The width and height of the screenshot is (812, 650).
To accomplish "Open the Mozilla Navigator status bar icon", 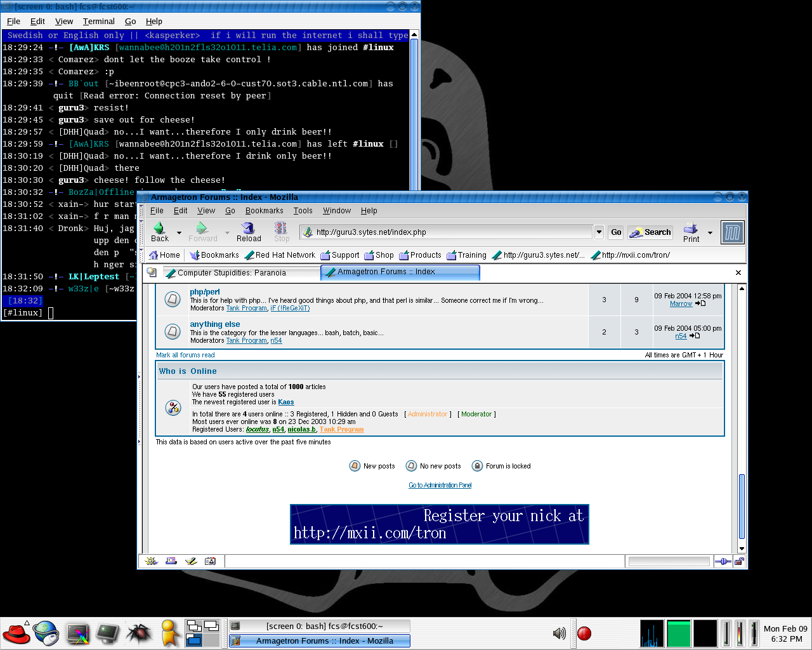I will 152,561.
